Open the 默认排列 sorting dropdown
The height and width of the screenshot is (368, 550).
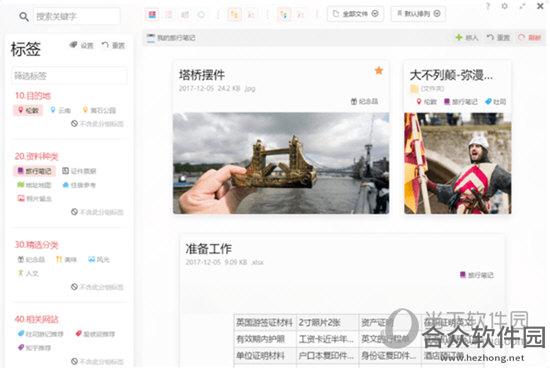[418, 14]
